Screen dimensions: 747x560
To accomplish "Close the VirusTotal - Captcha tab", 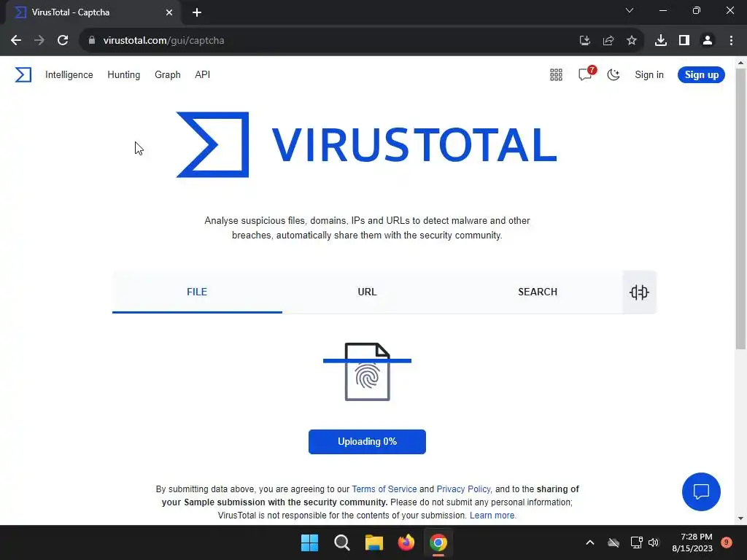I will coord(169,12).
